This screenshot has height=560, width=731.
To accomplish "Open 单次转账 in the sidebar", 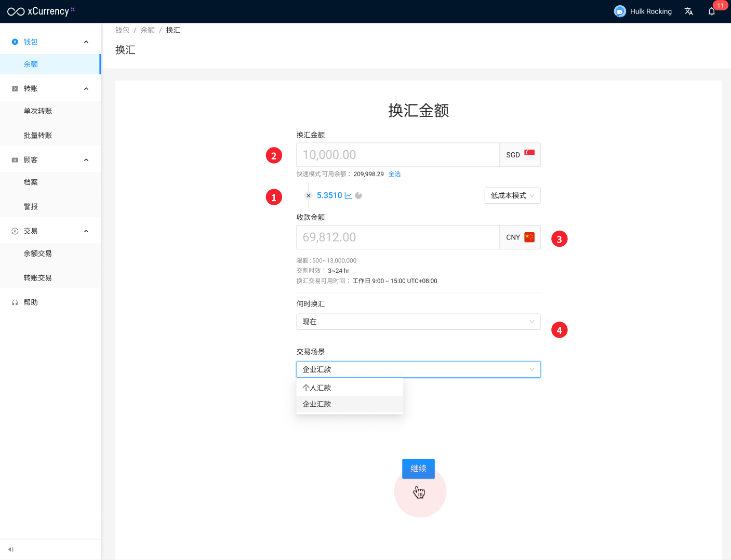I will 38,111.
